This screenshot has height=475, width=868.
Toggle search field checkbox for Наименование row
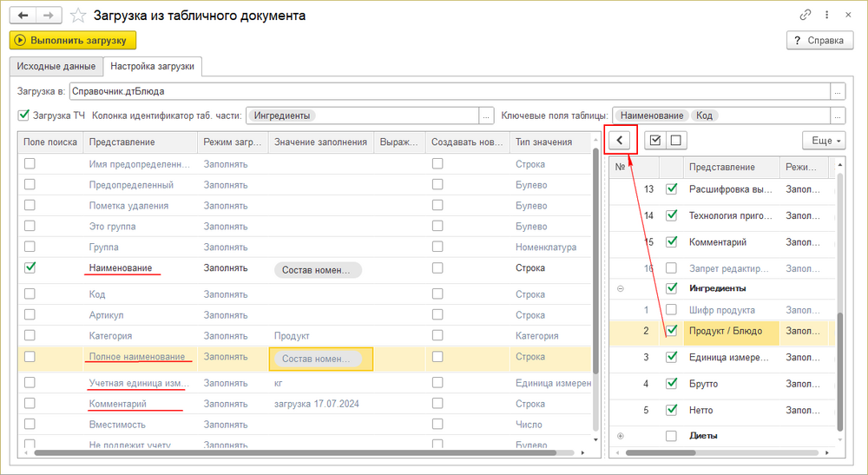pyautogui.click(x=30, y=268)
